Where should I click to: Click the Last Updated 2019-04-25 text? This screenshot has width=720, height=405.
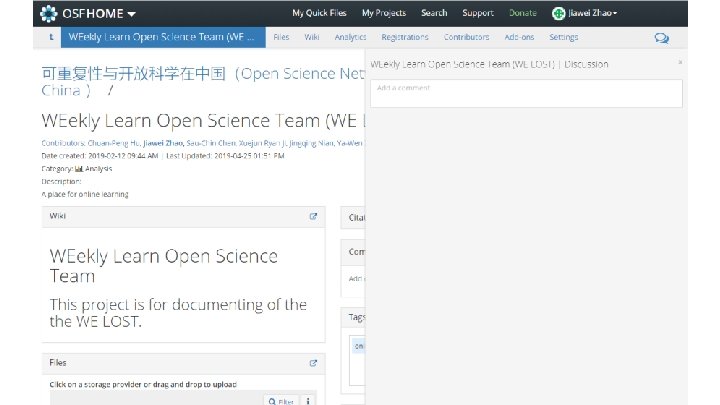pyautogui.click(x=225, y=156)
